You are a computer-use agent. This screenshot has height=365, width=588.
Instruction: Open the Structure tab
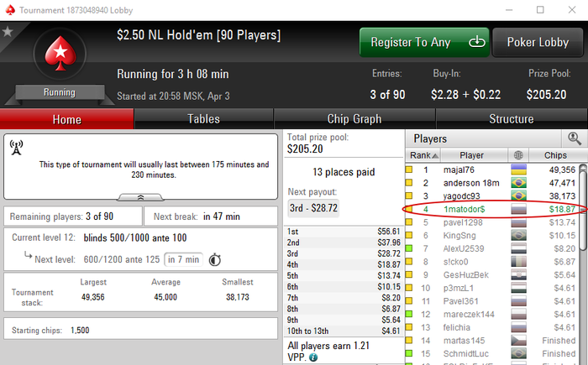tap(511, 119)
